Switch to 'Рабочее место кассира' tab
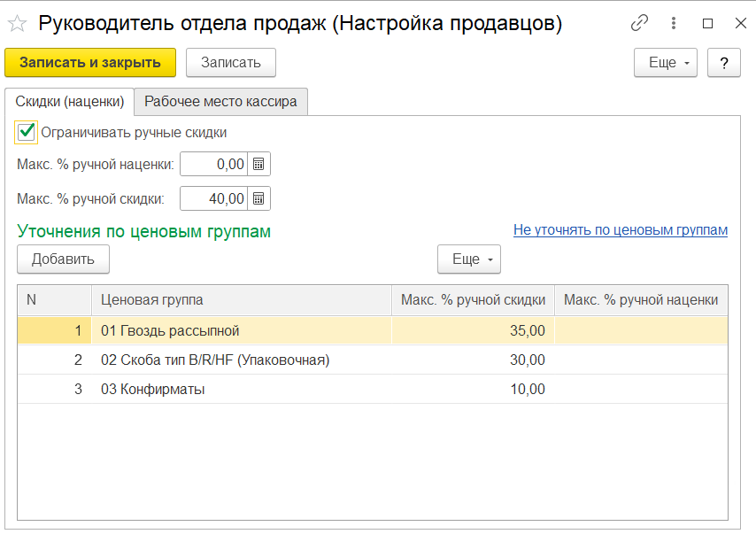This screenshot has width=756, height=534. point(220,102)
